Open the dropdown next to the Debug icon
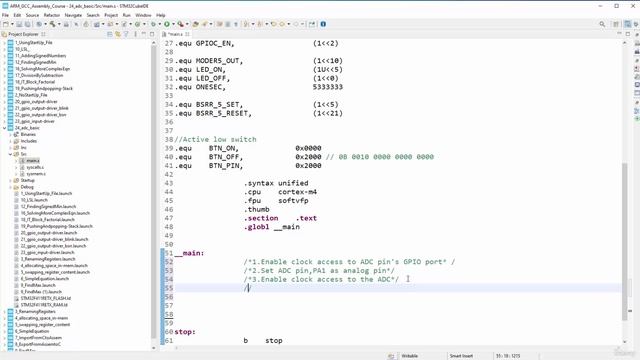 (x=160, y=24)
